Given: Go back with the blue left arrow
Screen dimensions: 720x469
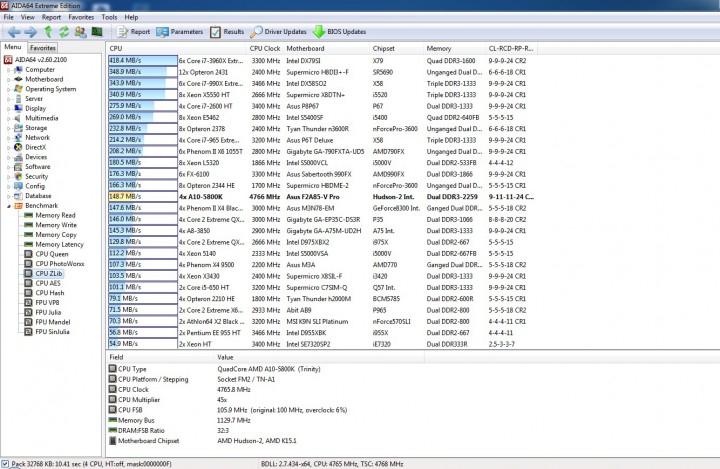Looking at the screenshot, I should [x=14, y=32].
